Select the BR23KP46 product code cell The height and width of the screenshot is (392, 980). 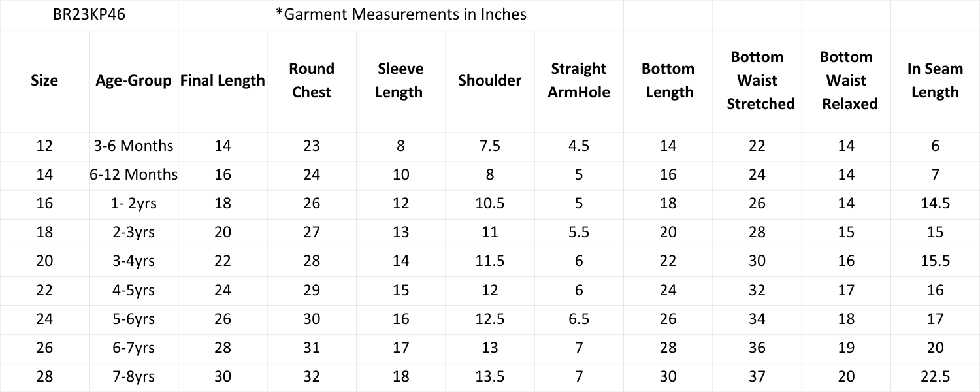point(89,14)
